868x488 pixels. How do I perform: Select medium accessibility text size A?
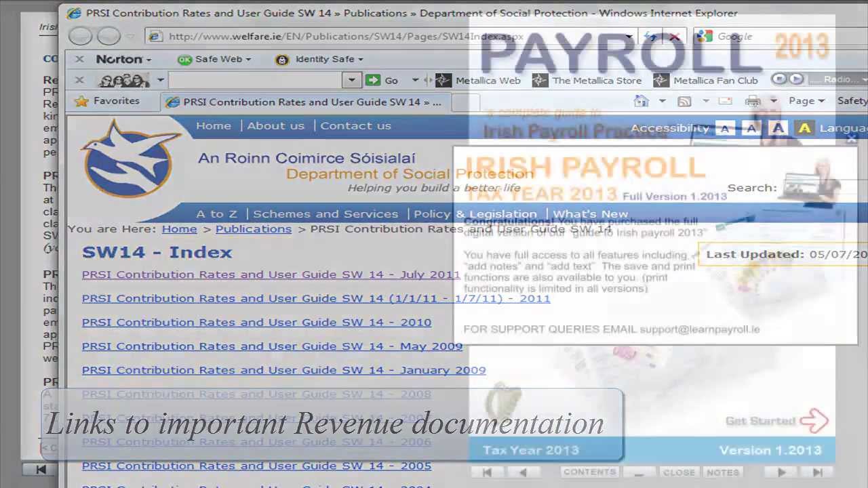coord(751,128)
